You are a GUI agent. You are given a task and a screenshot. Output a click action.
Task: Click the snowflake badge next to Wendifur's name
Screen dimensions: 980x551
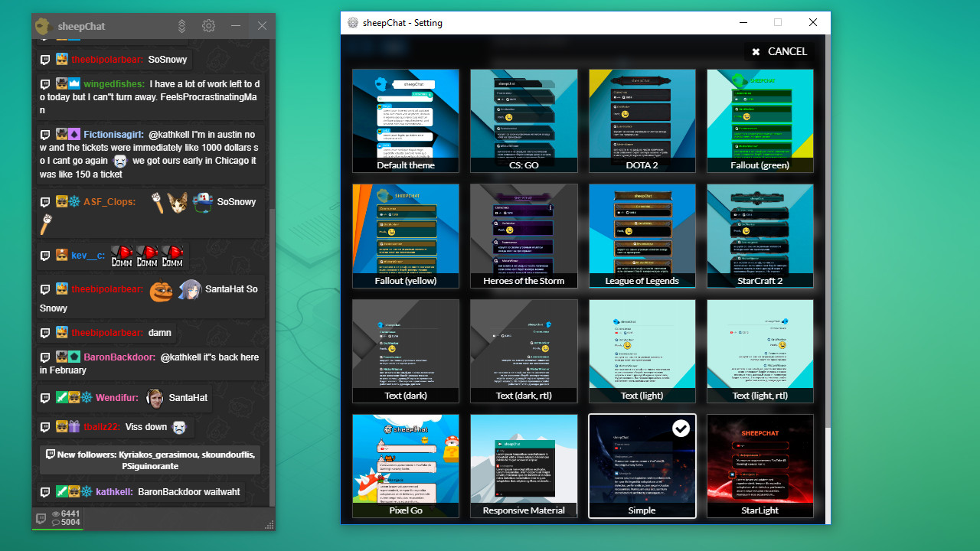click(x=86, y=396)
